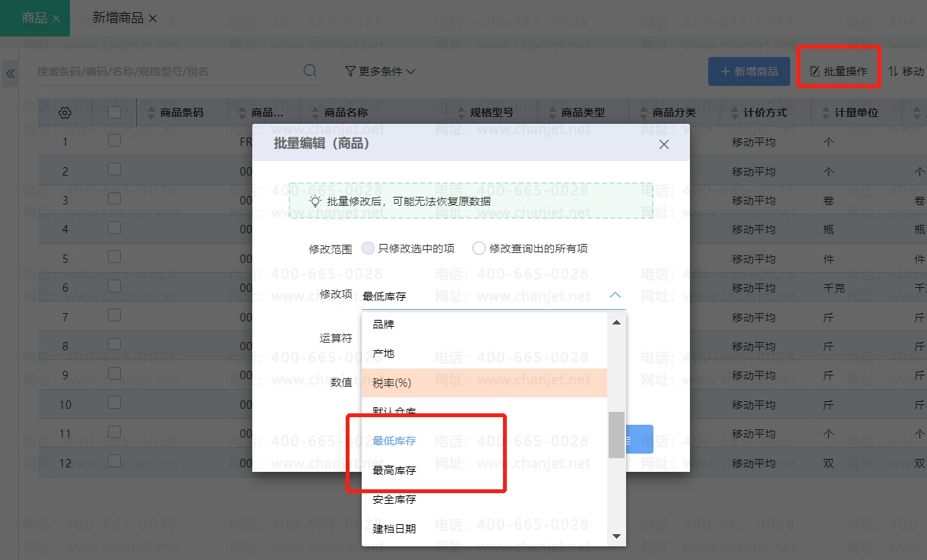Image resolution: width=927 pixels, height=560 pixels.
Task: Close the 商品 tab via its X
Action: 56,18
